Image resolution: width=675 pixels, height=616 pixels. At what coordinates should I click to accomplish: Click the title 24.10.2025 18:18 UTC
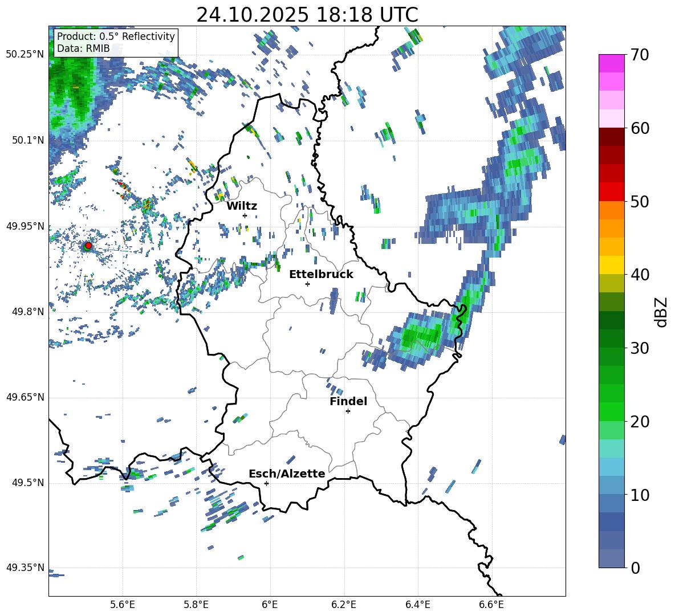(307, 15)
